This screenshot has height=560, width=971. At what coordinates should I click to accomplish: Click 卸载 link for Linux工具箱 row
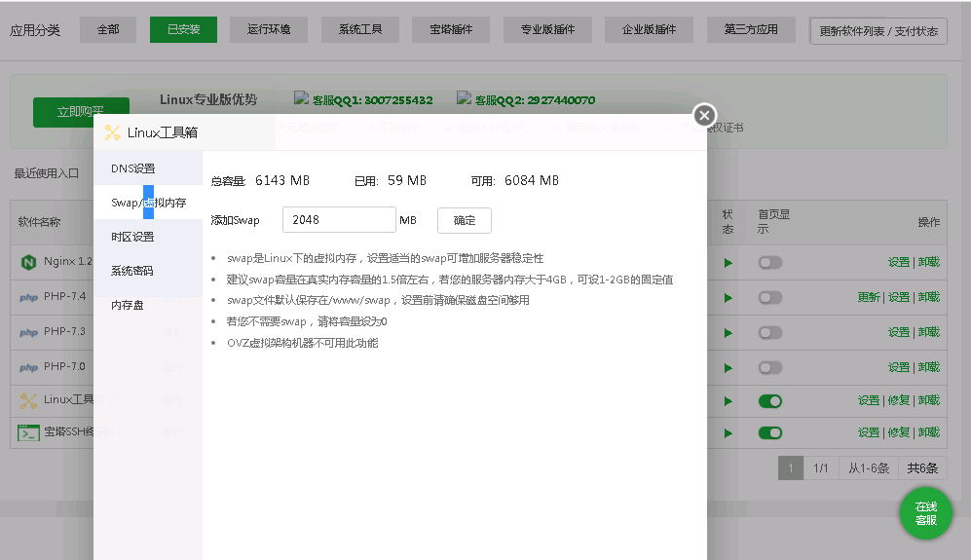pos(929,401)
